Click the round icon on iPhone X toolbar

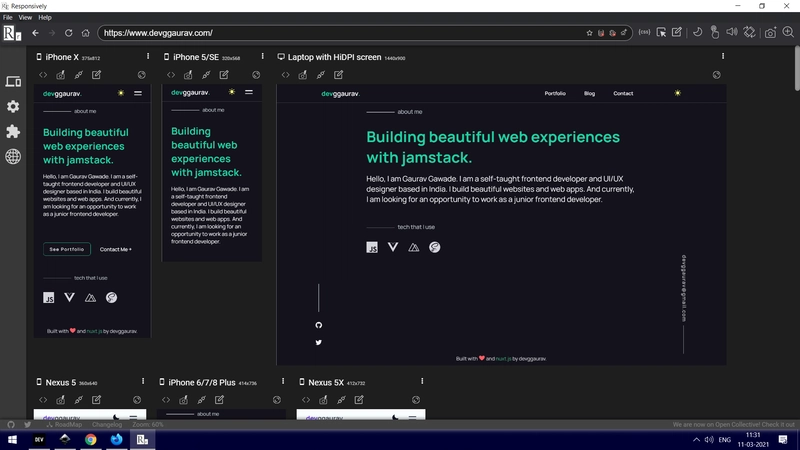pyautogui.click(x=141, y=75)
